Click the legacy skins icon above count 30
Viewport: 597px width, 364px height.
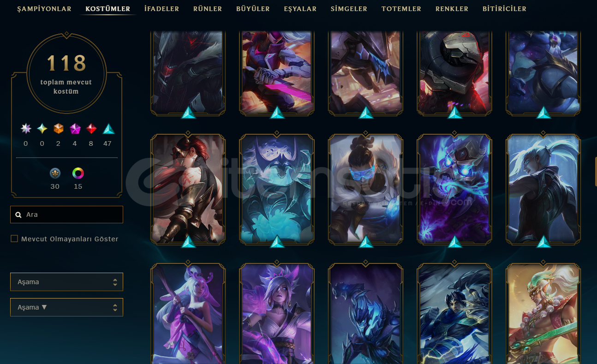pyautogui.click(x=55, y=173)
